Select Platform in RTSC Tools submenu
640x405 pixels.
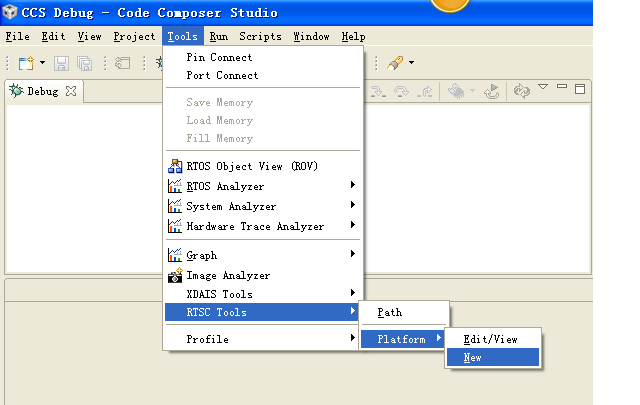[x=403, y=339]
